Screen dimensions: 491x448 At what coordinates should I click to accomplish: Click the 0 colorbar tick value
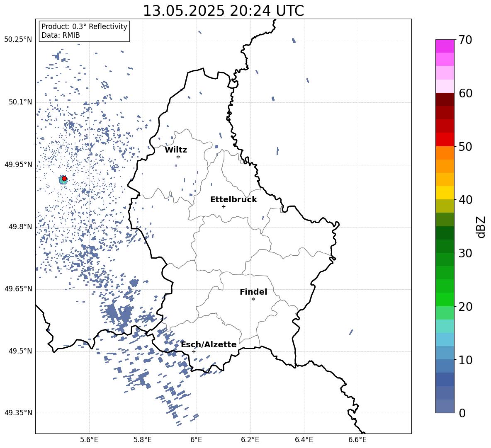point(462,413)
